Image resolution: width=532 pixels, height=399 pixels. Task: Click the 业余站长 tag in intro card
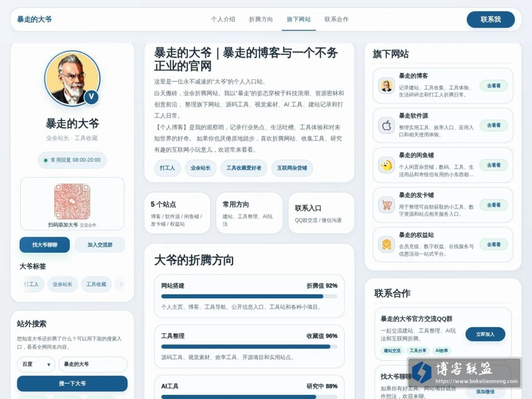tap(201, 168)
